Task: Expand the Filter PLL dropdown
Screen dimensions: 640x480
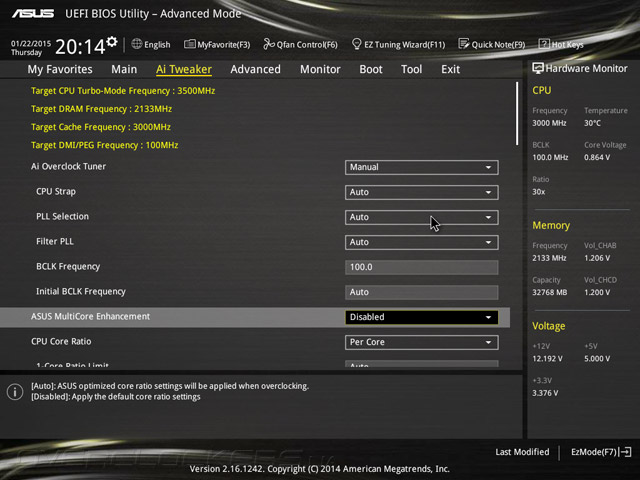Action: [x=422, y=242]
